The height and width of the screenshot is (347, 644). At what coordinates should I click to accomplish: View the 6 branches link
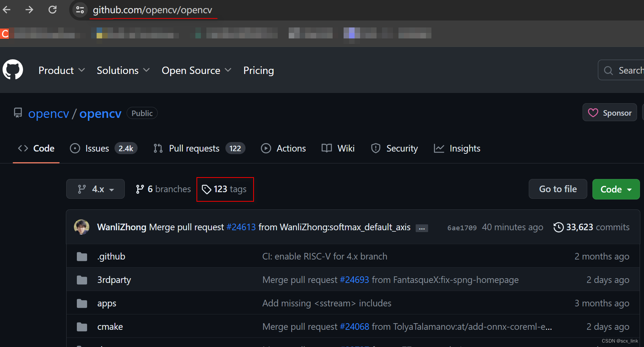163,189
